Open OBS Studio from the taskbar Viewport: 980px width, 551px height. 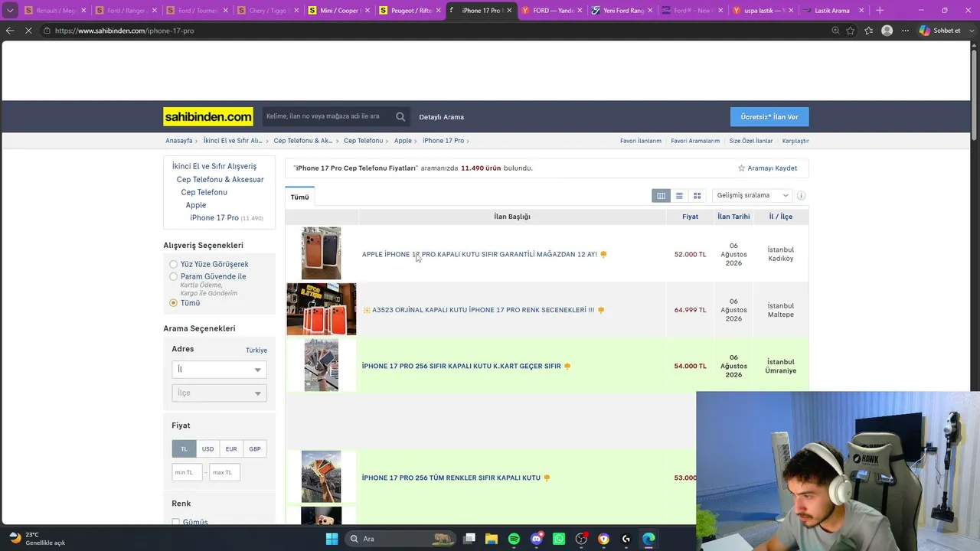point(581,539)
